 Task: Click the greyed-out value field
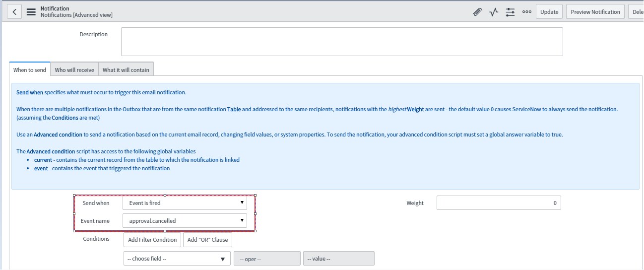tap(338, 259)
